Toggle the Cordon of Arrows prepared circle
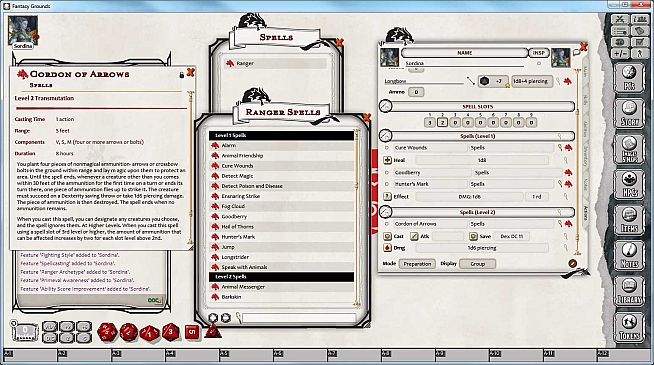The height and width of the screenshot is (365, 654). point(387,224)
